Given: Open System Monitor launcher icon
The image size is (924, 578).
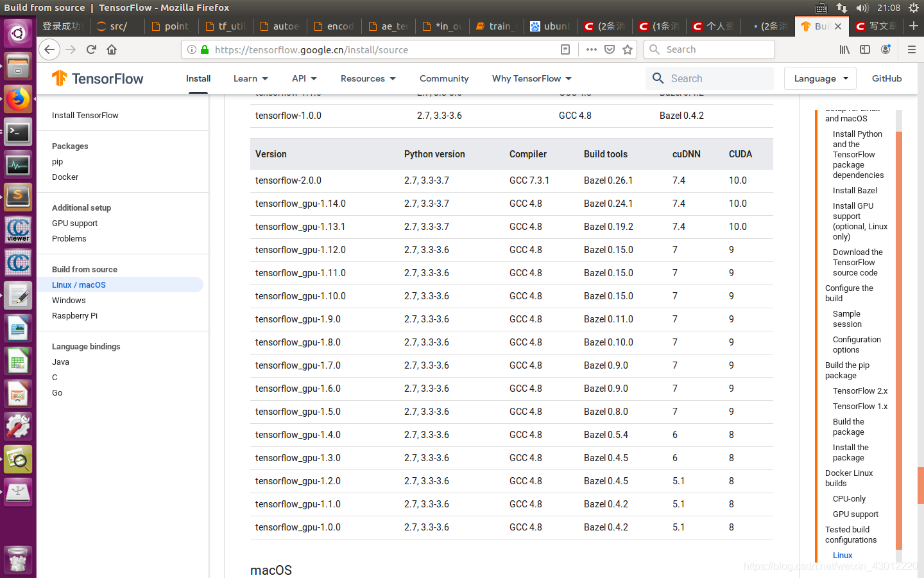Looking at the screenshot, I should click(x=18, y=166).
